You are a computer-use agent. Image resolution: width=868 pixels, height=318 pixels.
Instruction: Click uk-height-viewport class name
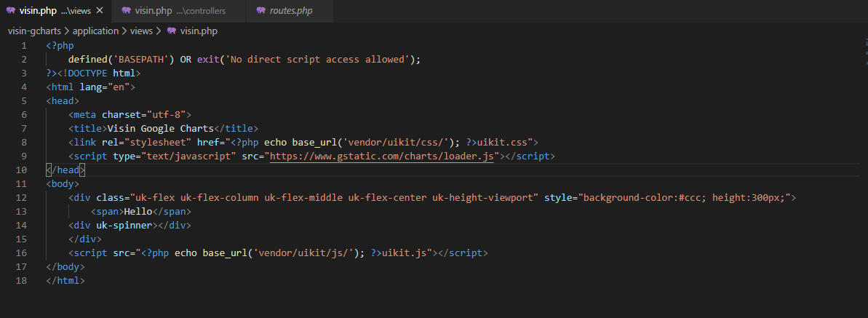(482, 198)
